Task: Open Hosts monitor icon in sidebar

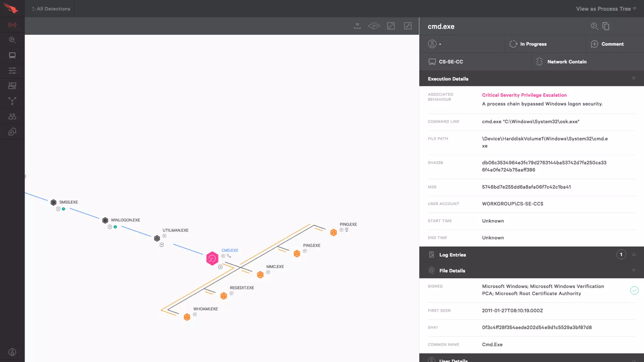Action: (12, 55)
